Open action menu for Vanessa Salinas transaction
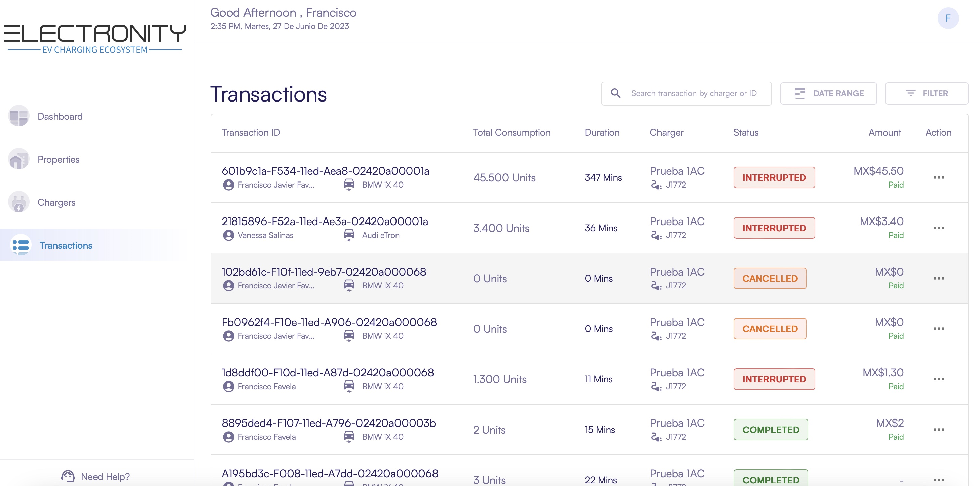This screenshot has width=980, height=486. pyautogui.click(x=939, y=228)
